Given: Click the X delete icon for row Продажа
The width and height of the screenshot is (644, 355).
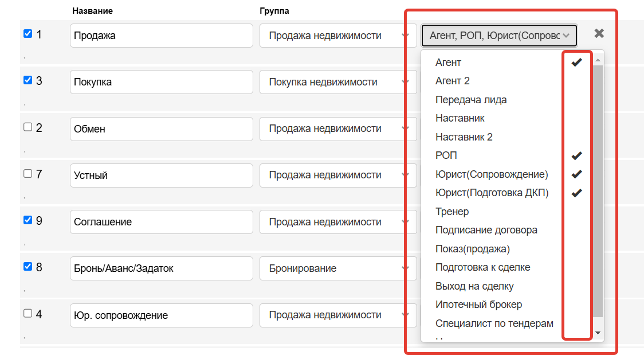Looking at the screenshot, I should [599, 34].
